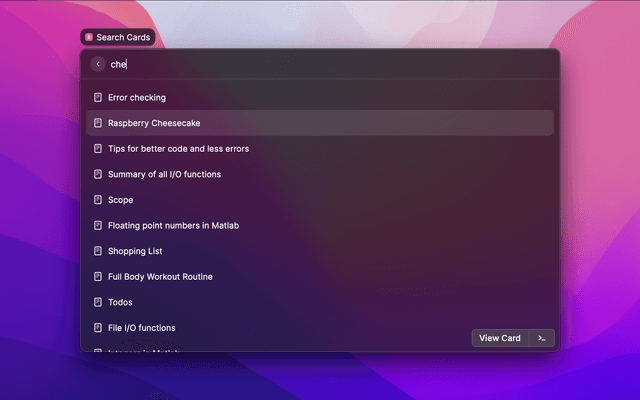
Task: Open the "Todos" card
Action: pos(320,302)
